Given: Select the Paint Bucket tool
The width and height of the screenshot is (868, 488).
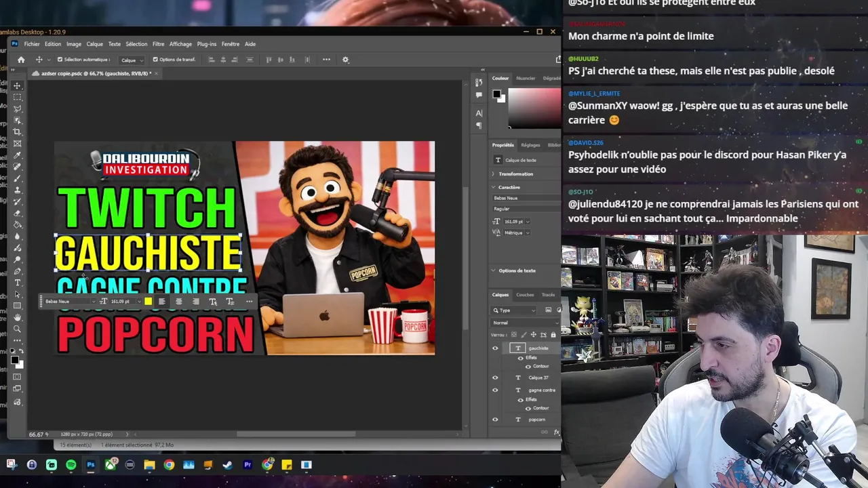Looking at the screenshot, I should click(x=18, y=224).
